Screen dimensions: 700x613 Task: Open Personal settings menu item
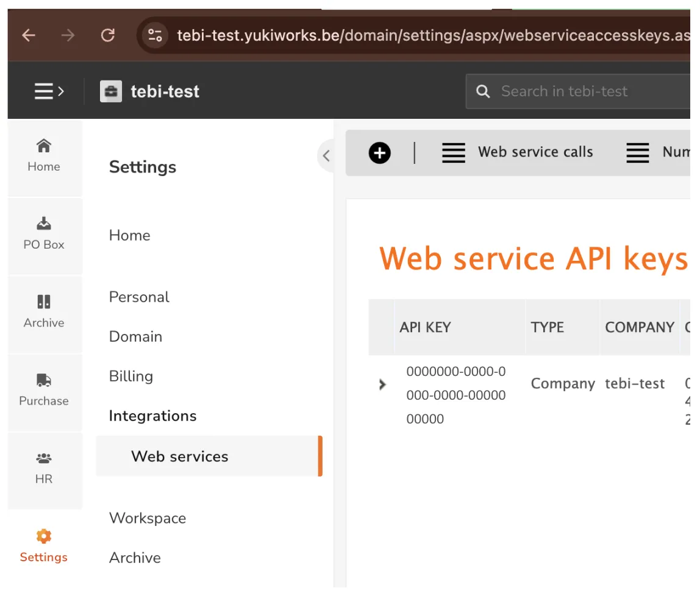[x=139, y=297]
